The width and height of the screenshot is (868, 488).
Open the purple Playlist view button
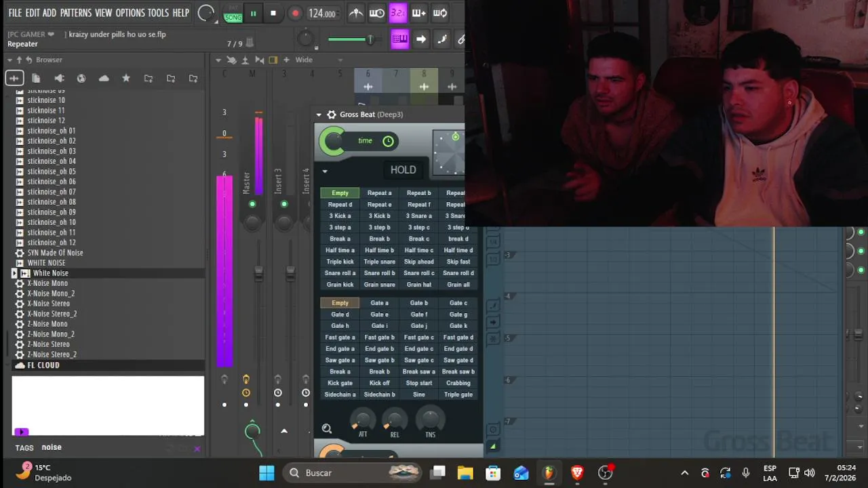(x=400, y=39)
